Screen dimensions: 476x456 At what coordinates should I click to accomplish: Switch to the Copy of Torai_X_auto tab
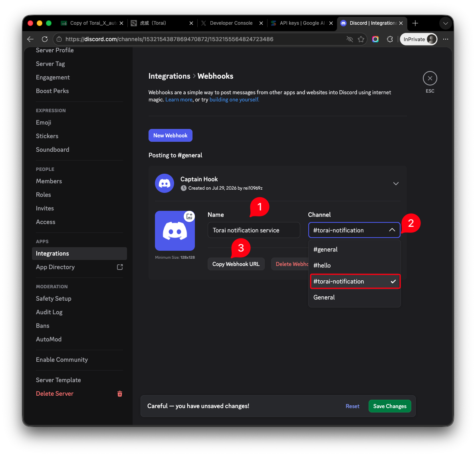[92, 23]
